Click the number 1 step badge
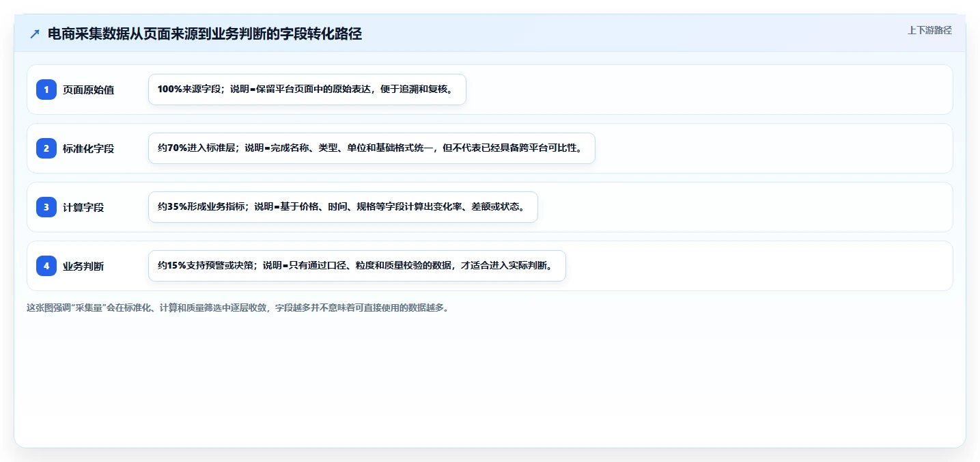Image resolution: width=980 pixels, height=462 pixels. tap(46, 90)
